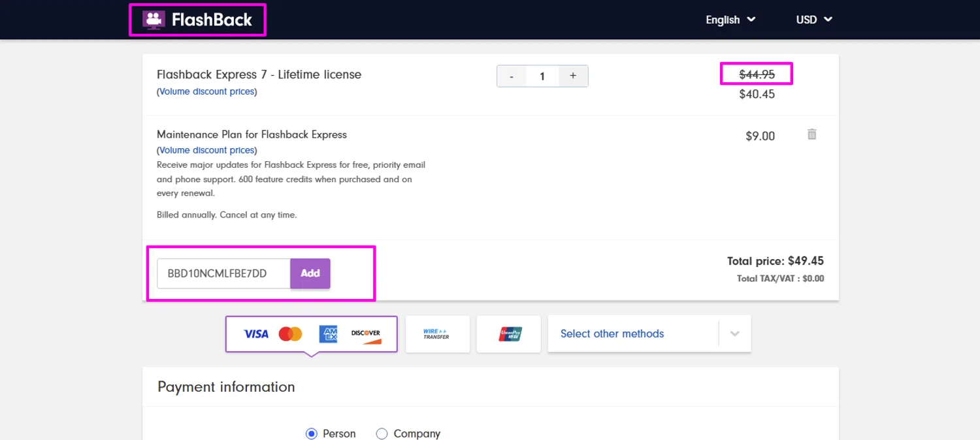This screenshot has height=440, width=980.
Task: Click the coupon code input field
Action: coord(223,274)
